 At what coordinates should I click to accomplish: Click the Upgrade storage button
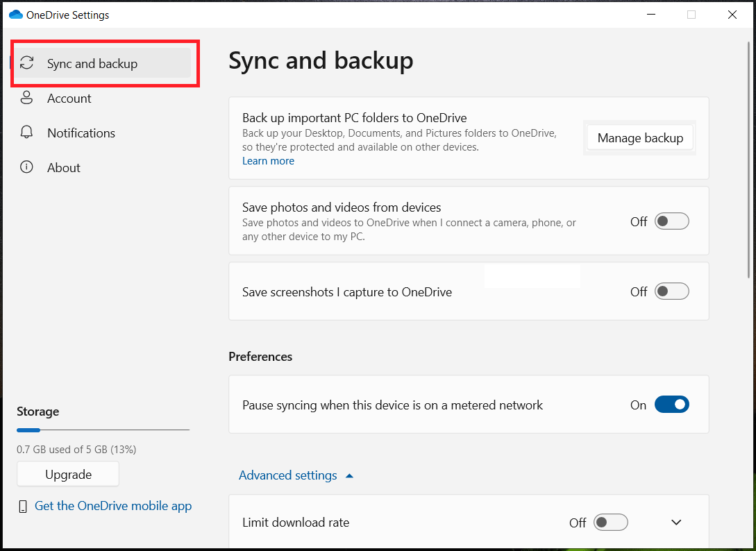pyautogui.click(x=68, y=475)
